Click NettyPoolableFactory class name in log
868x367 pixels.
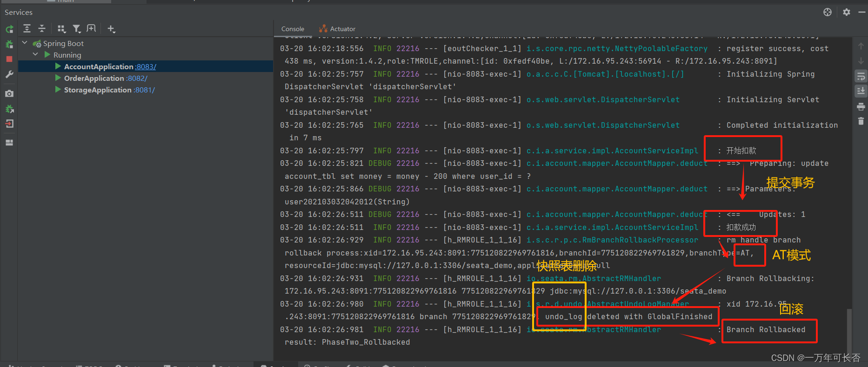point(617,48)
